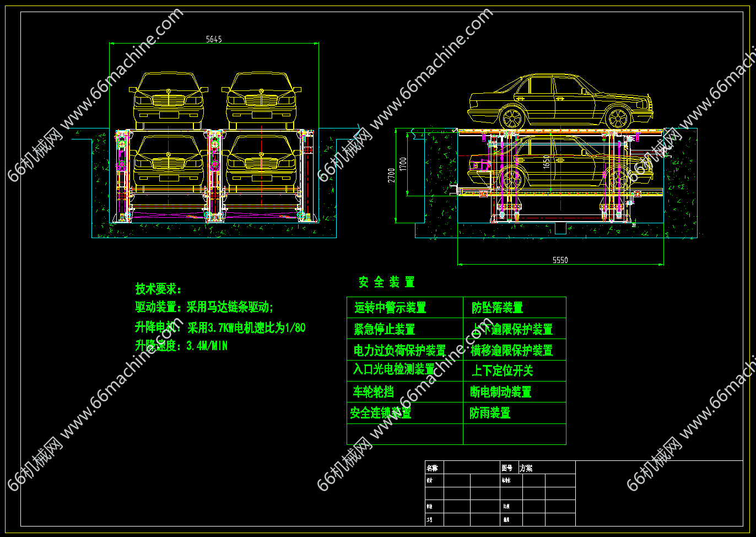Select the 防雨装置 table cell
This screenshot has height=537, width=756.
point(490,413)
